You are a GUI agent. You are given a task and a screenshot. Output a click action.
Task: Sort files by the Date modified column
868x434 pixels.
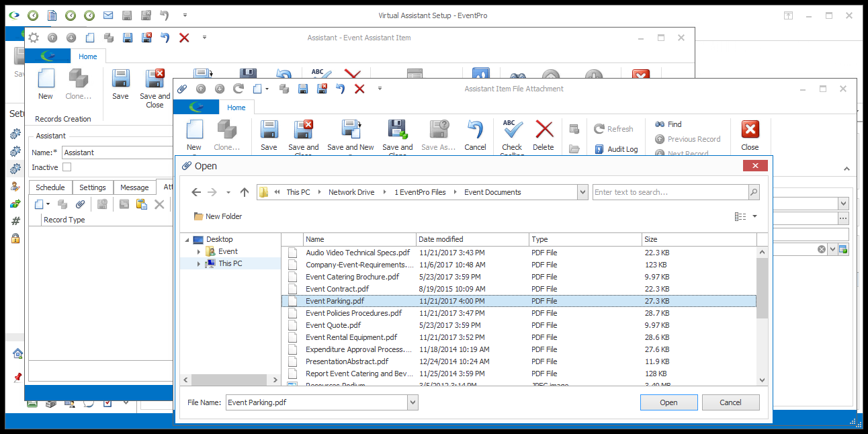[472, 239]
